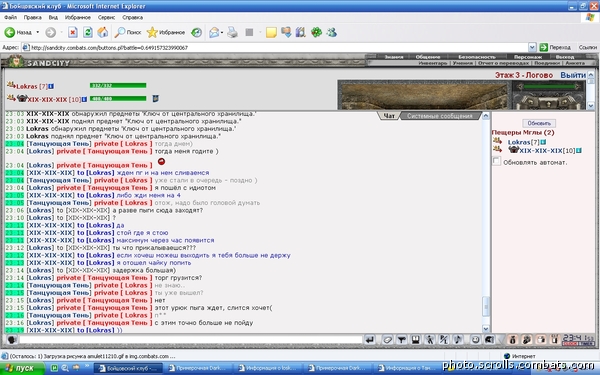Click the 'Обновить' button
Image resolution: width=600 pixels, height=375 pixels.
click(x=539, y=123)
